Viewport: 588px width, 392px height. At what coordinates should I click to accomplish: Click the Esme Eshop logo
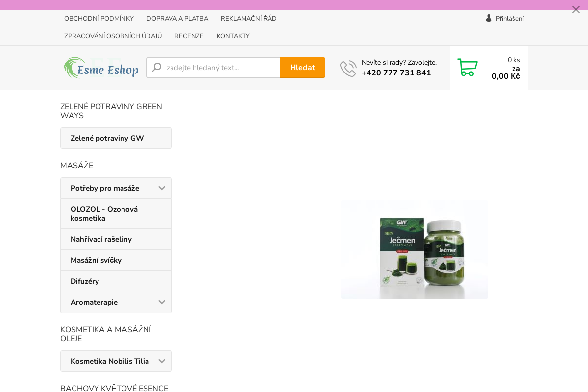pos(101,68)
